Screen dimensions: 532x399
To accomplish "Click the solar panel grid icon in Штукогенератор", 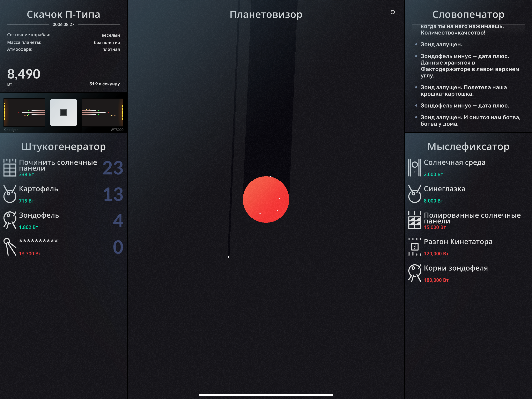I will (10, 168).
